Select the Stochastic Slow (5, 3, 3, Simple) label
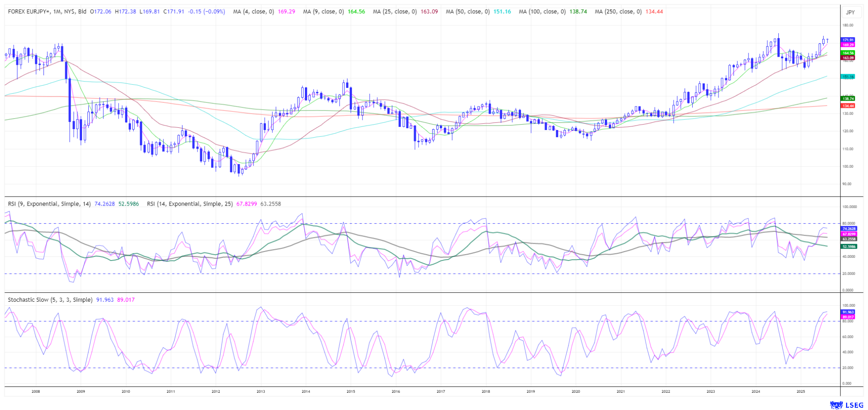The image size is (868, 410). tap(50, 300)
